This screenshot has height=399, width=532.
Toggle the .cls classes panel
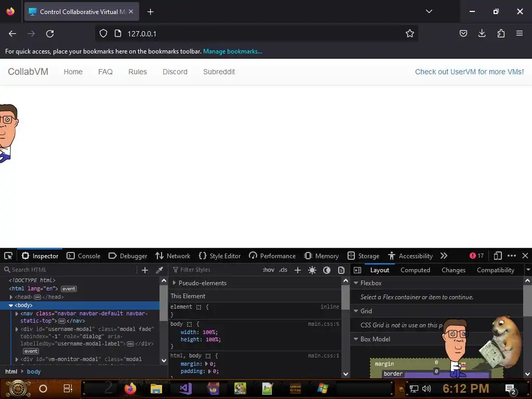click(283, 270)
